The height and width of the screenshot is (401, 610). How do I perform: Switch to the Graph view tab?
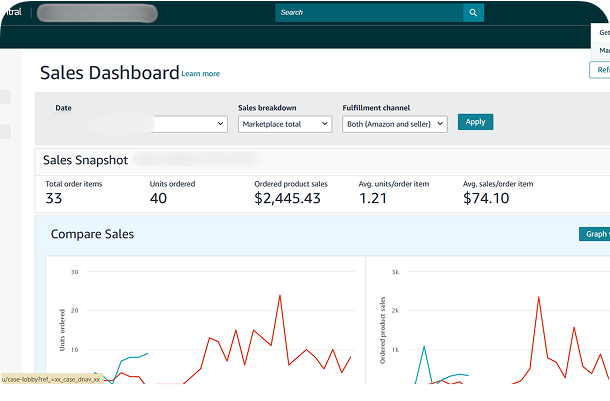[595, 234]
